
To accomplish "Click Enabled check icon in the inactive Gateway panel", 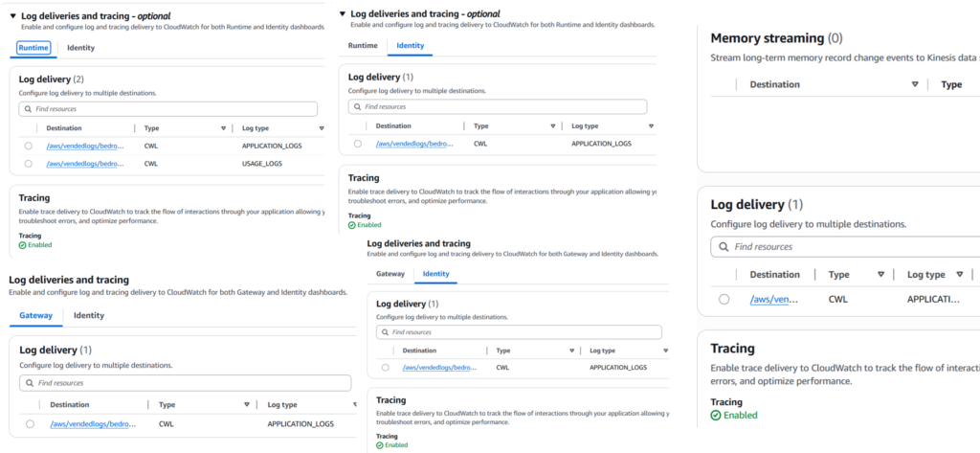I will (379, 445).
